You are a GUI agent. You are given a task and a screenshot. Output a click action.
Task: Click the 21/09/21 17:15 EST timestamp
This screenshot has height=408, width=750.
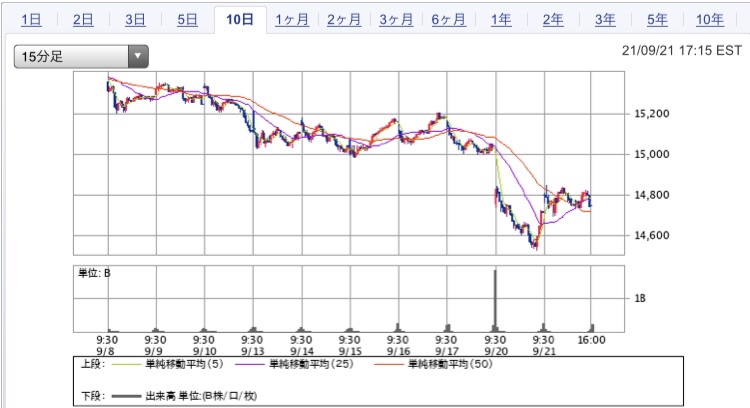coord(682,51)
